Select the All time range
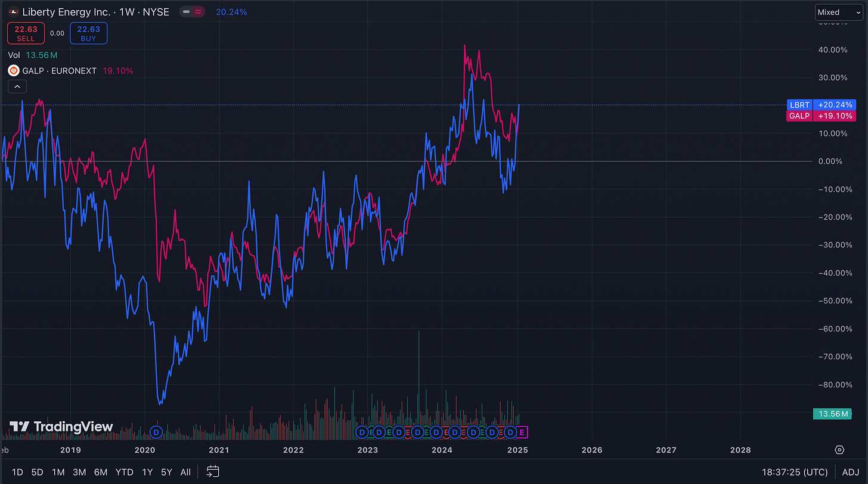The image size is (868, 484). (x=185, y=472)
